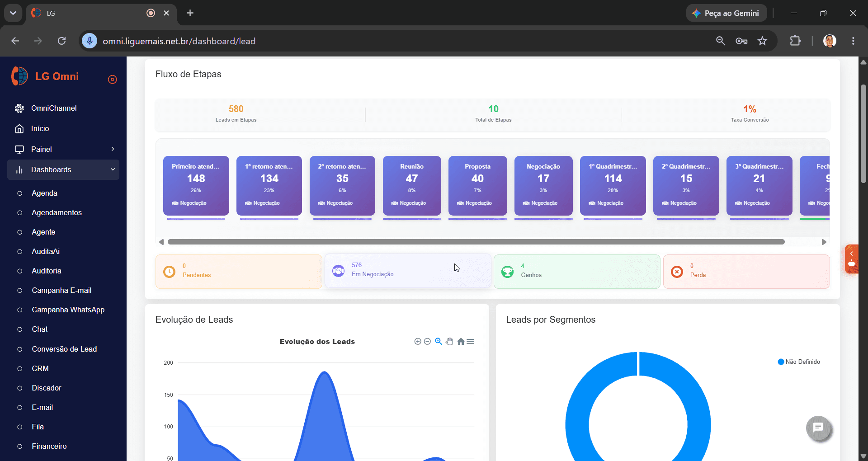Open the Chat dashboard entry

[x=39, y=329]
